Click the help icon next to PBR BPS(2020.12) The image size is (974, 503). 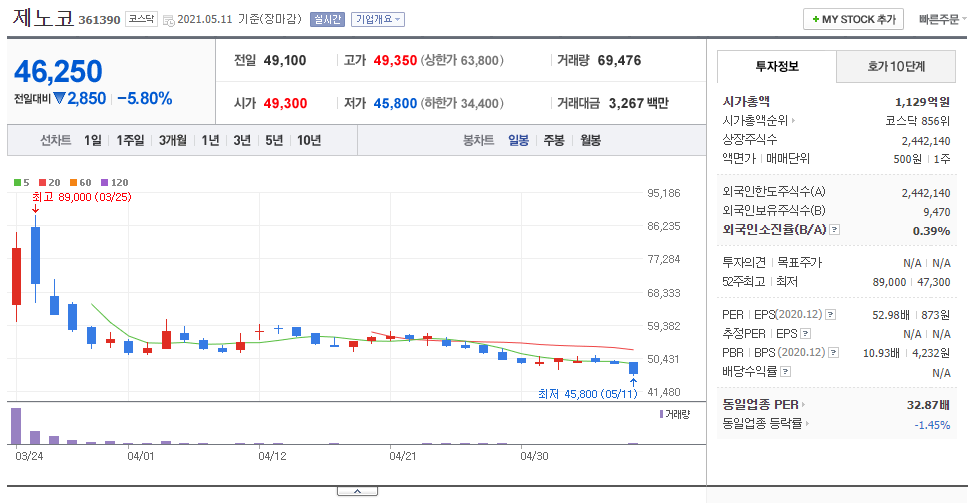tap(834, 353)
